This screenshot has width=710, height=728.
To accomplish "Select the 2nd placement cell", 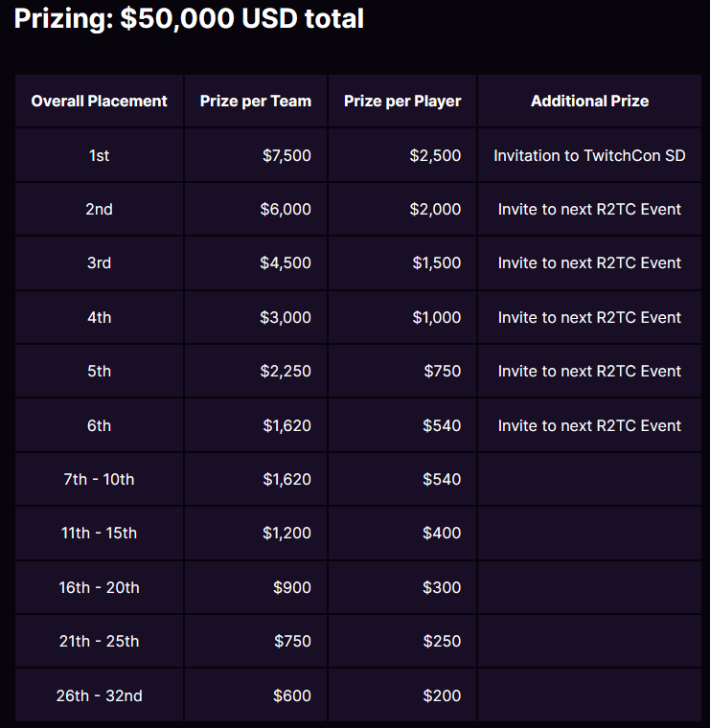I will [99, 209].
